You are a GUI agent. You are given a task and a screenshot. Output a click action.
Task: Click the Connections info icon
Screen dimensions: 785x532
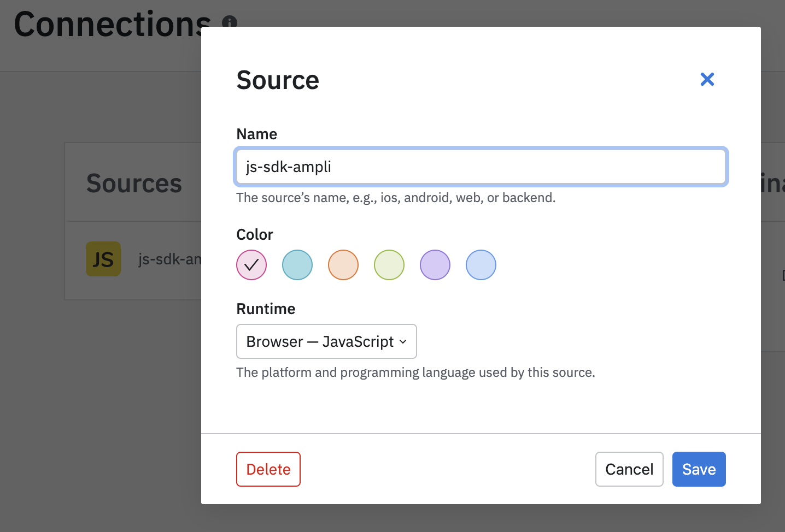tap(230, 22)
